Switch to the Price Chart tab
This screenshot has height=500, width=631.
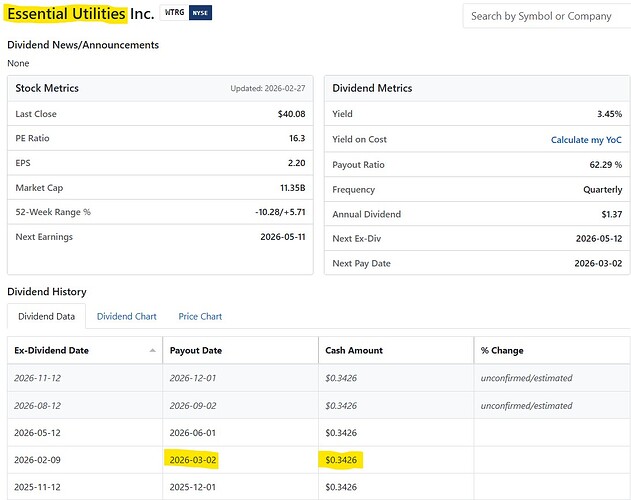[x=200, y=316]
